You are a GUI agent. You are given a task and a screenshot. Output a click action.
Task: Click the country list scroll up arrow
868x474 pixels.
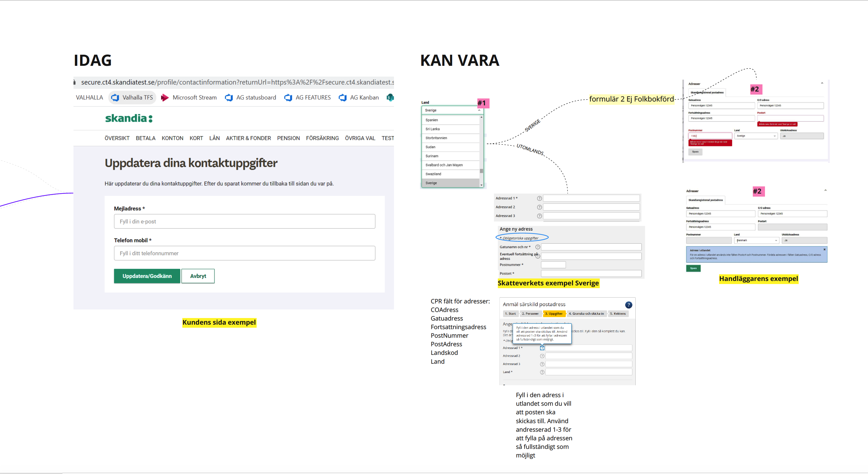[481, 118]
